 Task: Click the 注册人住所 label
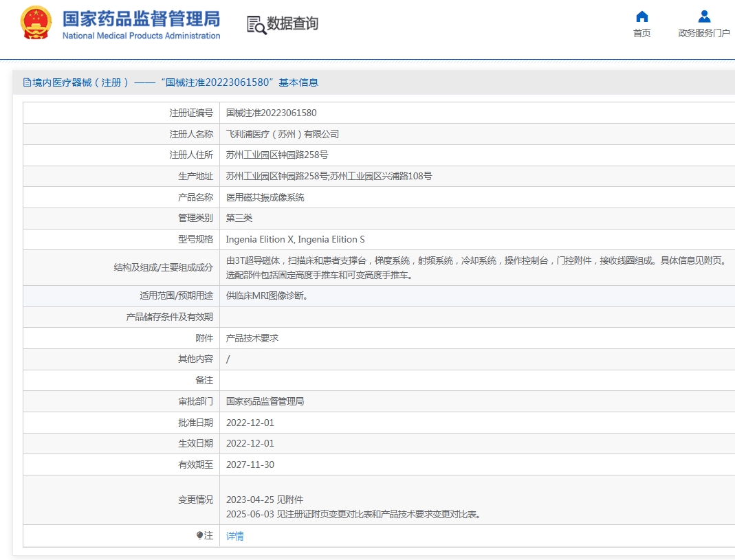(x=191, y=155)
